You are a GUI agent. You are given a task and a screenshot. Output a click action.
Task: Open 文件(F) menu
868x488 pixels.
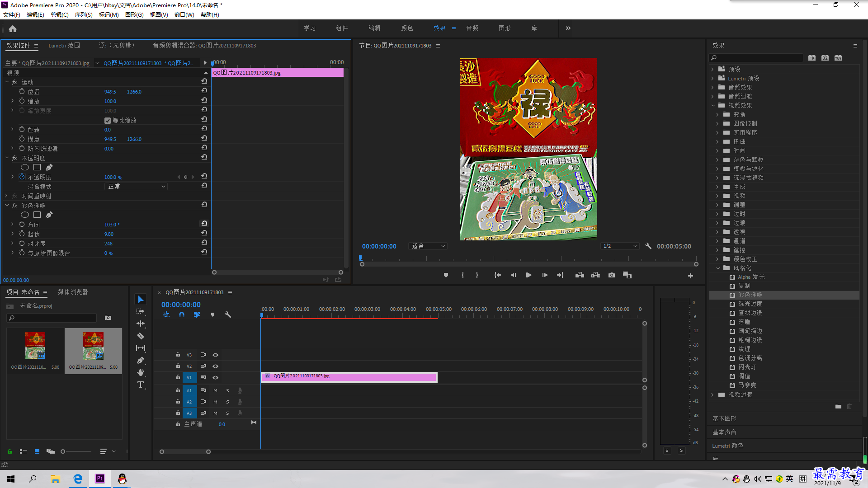(x=12, y=15)
